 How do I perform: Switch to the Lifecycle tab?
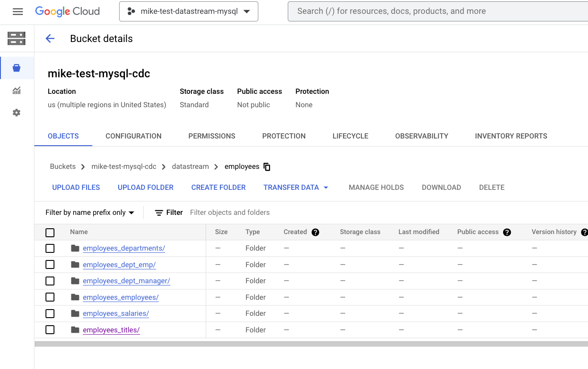point(351,136)
